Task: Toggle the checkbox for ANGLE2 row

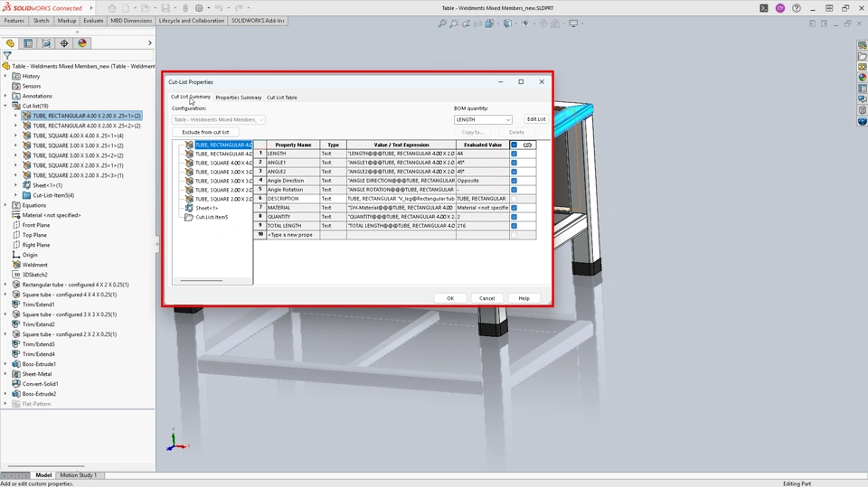Action: [514, 172]
